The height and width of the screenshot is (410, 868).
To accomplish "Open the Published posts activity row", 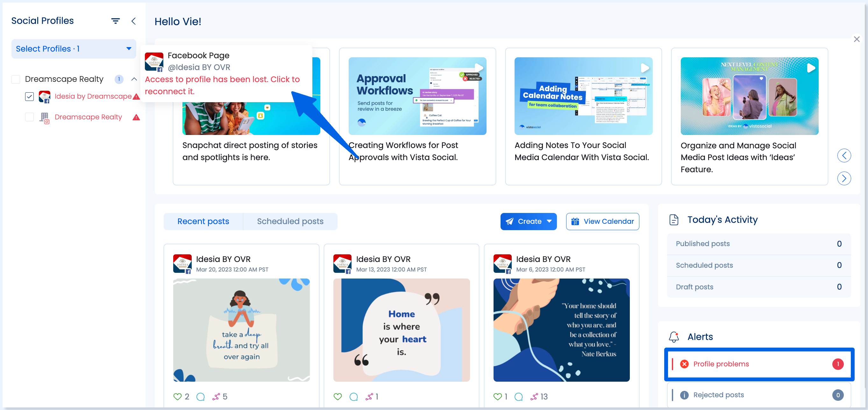I will [x=759, y=244].
